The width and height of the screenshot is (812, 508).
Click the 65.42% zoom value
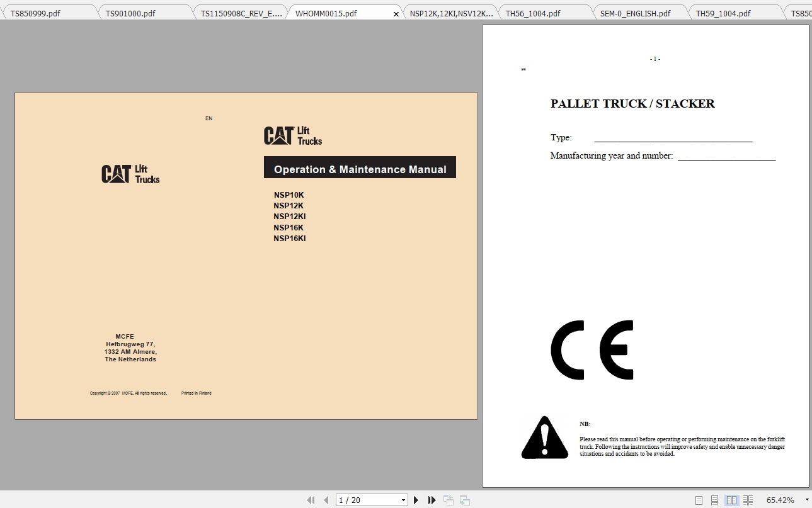tap(780, 500)
